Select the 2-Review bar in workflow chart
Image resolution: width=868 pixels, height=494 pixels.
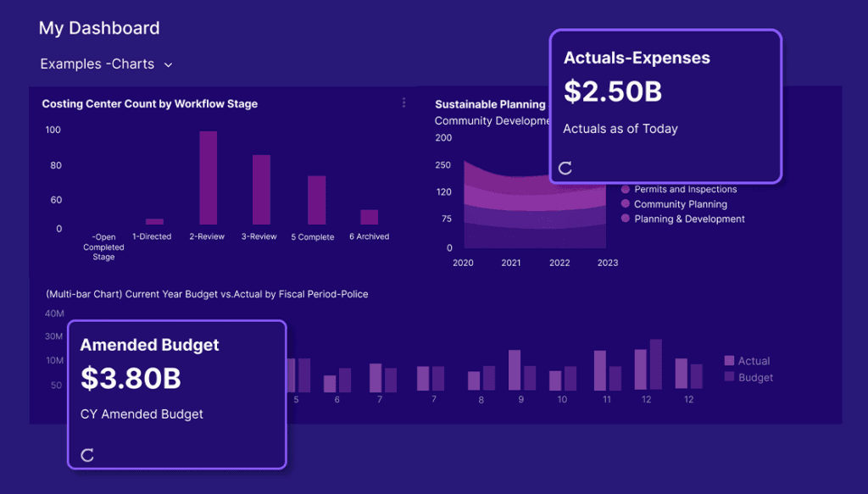coord(208,177)
